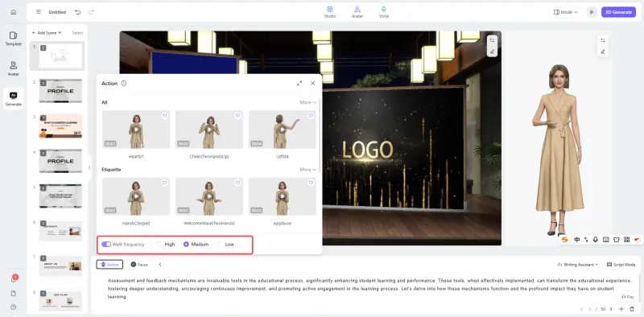Screen dimensions: 644x317
Task: Favorite the Heart01 action with heart icon
Action: pyautogui.click(x=164, y=116)
